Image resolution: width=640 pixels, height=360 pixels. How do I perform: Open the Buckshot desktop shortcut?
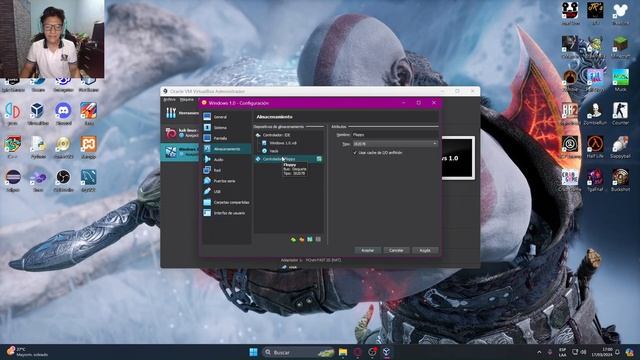620,180
